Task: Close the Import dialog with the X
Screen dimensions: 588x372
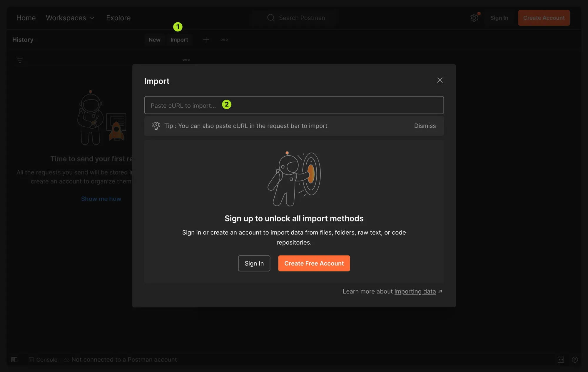Action: (x=440, y=80)
